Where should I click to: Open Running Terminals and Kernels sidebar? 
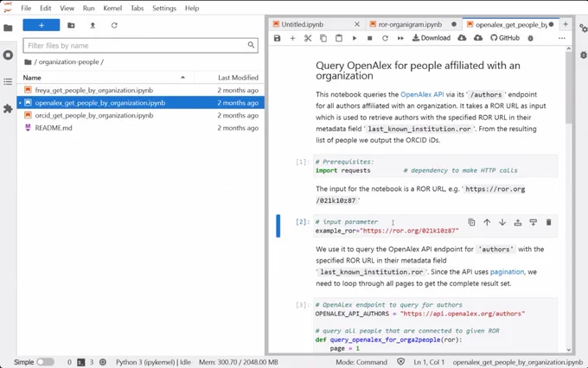pos(8,55)
